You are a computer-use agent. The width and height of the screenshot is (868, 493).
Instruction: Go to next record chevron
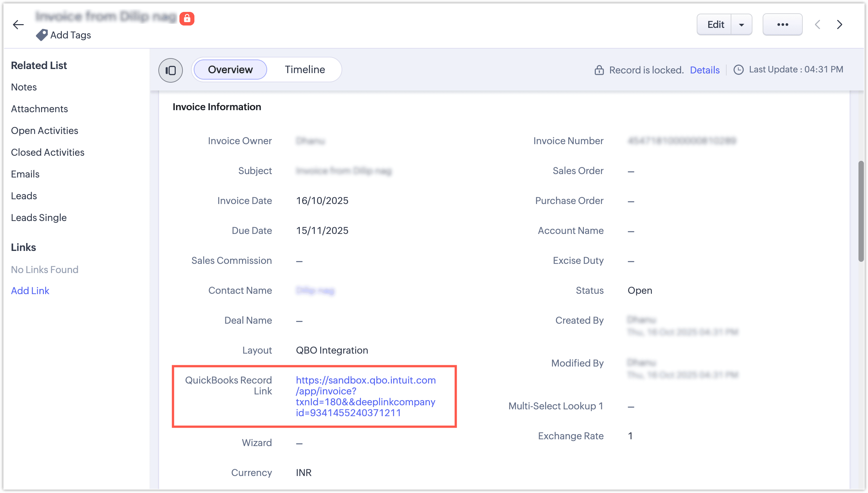pos(839,24)
